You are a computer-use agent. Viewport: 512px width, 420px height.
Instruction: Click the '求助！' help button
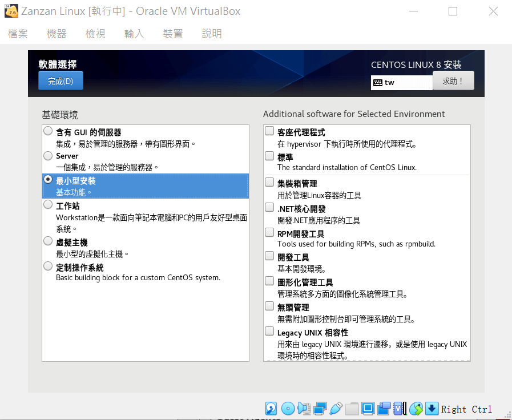(454, 80)
